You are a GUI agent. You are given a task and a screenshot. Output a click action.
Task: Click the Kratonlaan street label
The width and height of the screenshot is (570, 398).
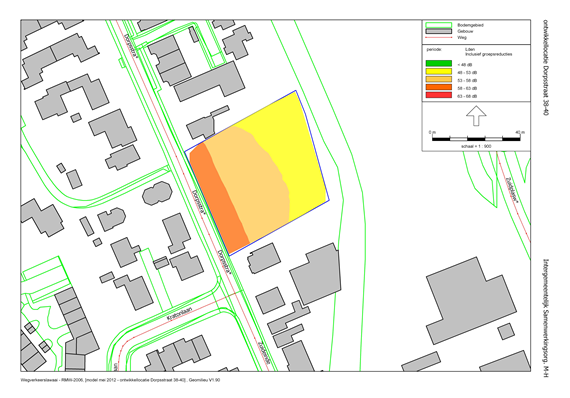coord(179,312)
